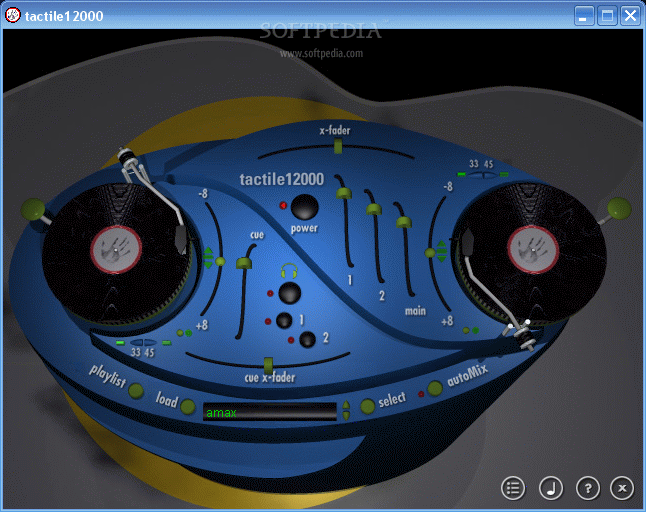Click the cue x-fader slider handle
Image resolution: width=646 pixels, height=512 pixels.
coord(268,365)
